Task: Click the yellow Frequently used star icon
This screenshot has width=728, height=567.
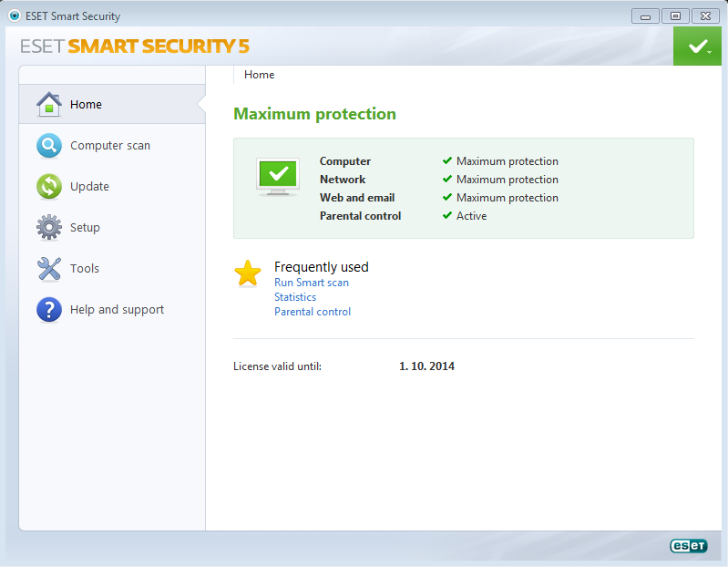Action: tap(248, 273)
